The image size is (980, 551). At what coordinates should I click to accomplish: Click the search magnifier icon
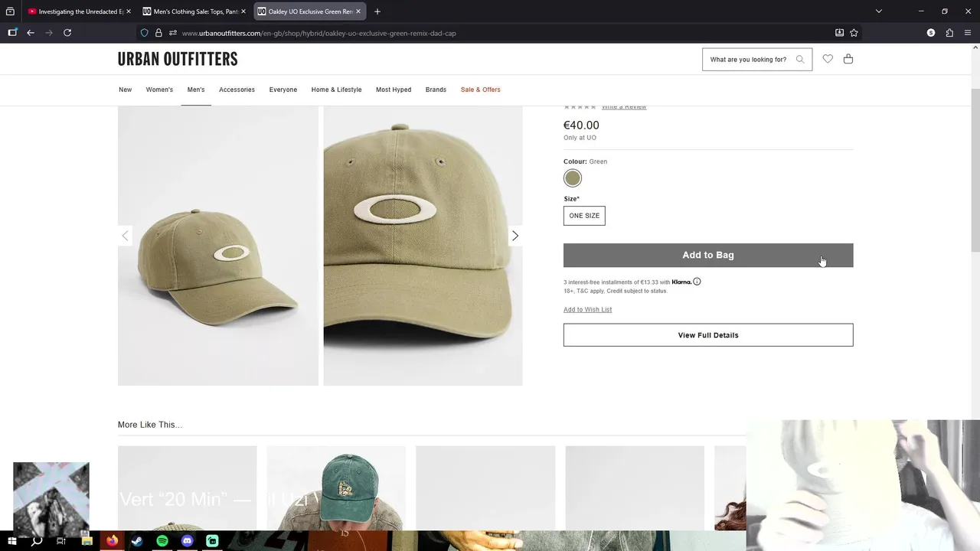(800, 60)
